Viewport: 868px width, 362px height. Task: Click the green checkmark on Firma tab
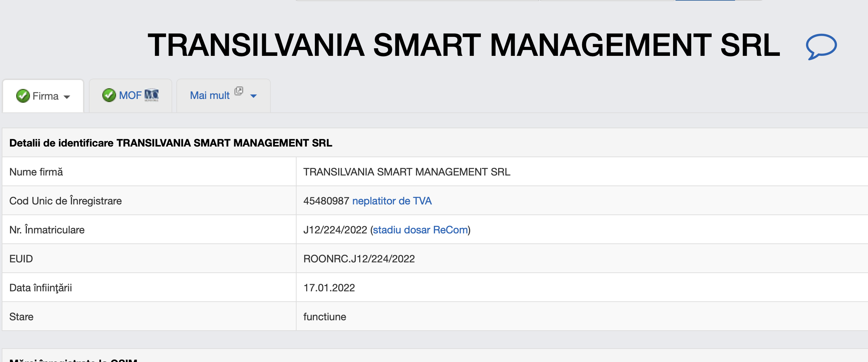pyautogui.click(x=23, y=96)
